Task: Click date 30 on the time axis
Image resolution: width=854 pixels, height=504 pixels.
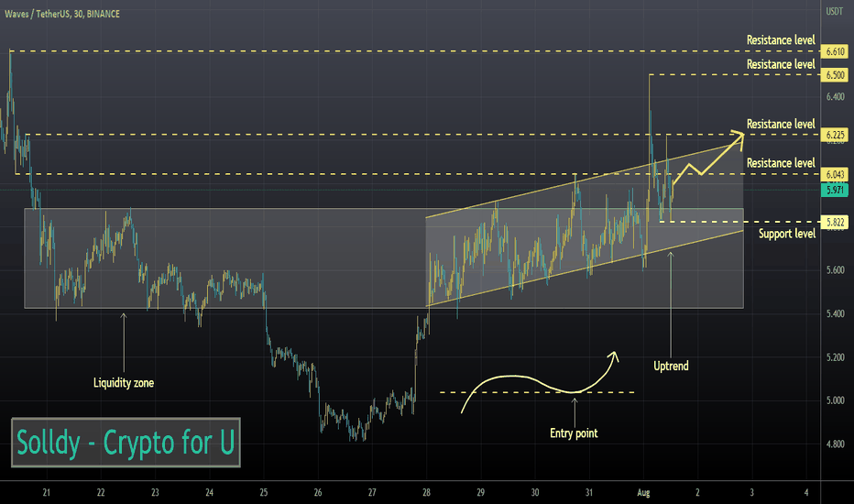Action: pyautogui.click(x=535, y=493)
